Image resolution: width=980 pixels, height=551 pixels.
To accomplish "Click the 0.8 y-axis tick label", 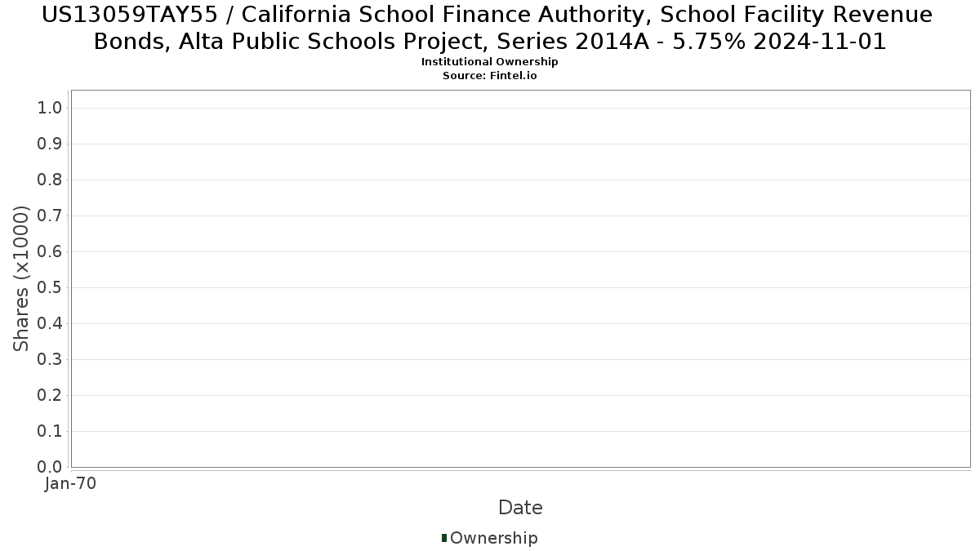I will tap(51, 180).
